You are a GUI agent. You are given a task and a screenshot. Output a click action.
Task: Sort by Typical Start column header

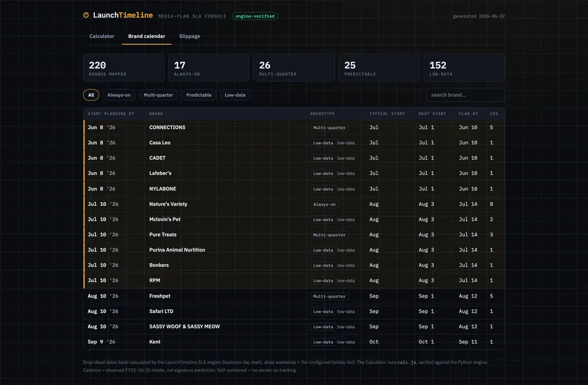[387, 114]
